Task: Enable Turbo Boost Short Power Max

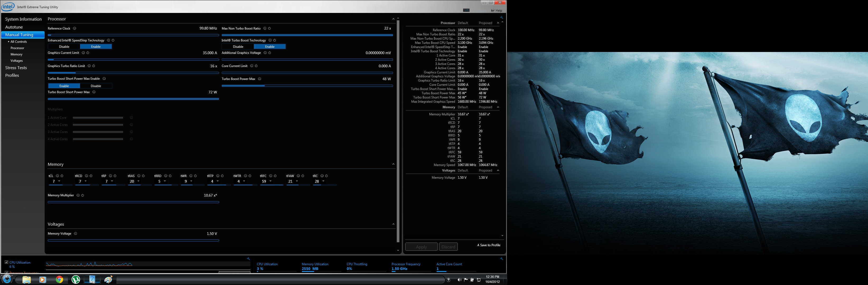Action: (x=64, y=86)
